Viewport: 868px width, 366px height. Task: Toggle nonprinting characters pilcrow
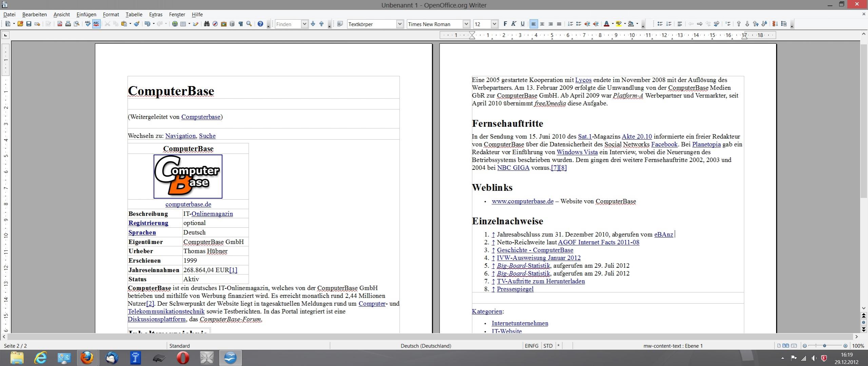(x=240, y=24)
